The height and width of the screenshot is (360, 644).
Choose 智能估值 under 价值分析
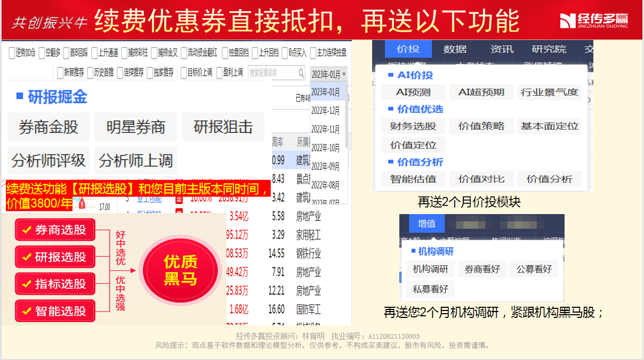pyautogui.click(x=413, y=179)
